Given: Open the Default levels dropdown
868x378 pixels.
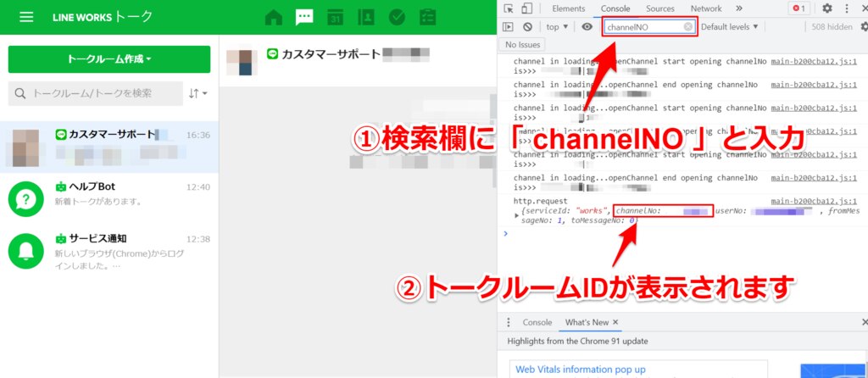Looking at the screenshot, I should [730, 26].
